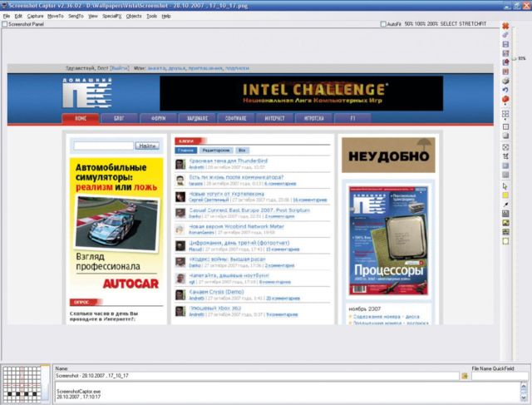532x405 pixels.
Task: Click the dark captioned image icon
Action: coord(505,232)
